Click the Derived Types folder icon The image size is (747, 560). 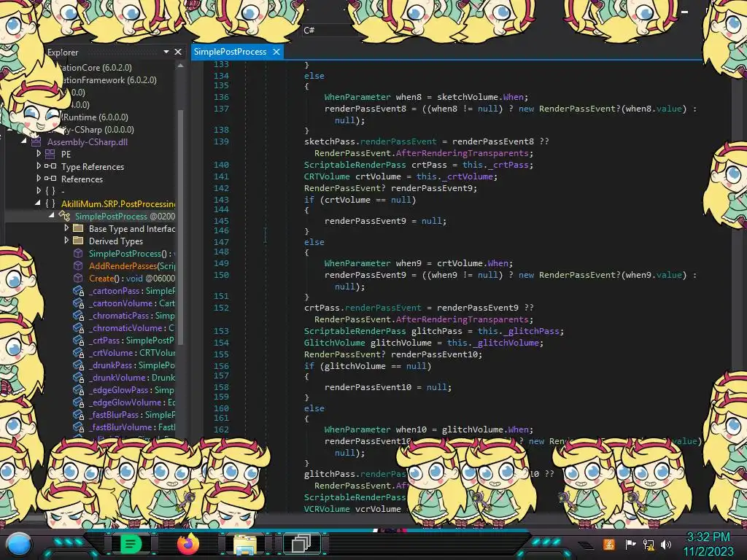78,241
